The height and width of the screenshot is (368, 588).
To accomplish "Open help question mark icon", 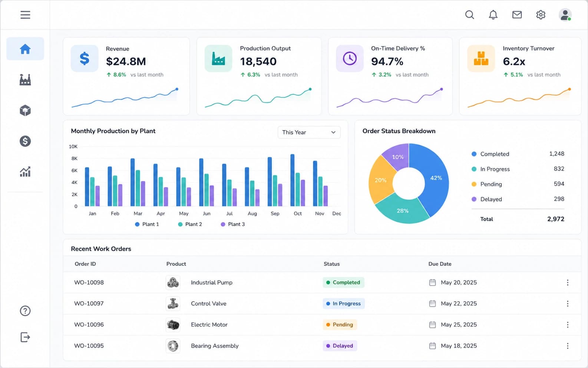I will 25,311.
